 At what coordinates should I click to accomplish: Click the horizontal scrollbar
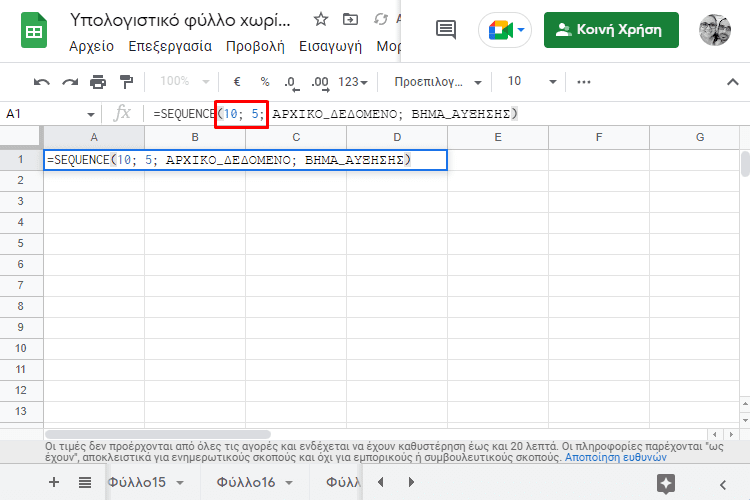click(158, 434)
